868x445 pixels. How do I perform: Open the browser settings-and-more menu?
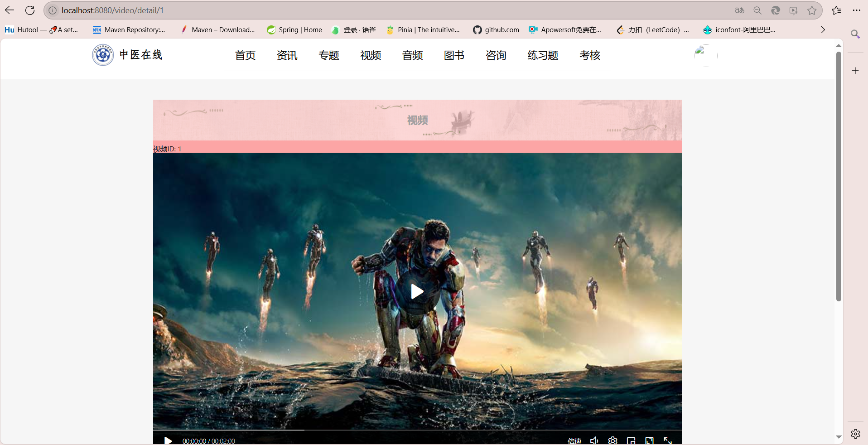pos(857,10)
